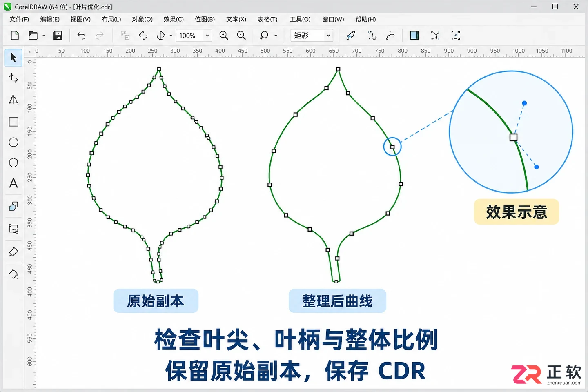Click the chain-link icon right of 矩形 dropdown
This screenshot has width=588, height=392.
(351, 36)
